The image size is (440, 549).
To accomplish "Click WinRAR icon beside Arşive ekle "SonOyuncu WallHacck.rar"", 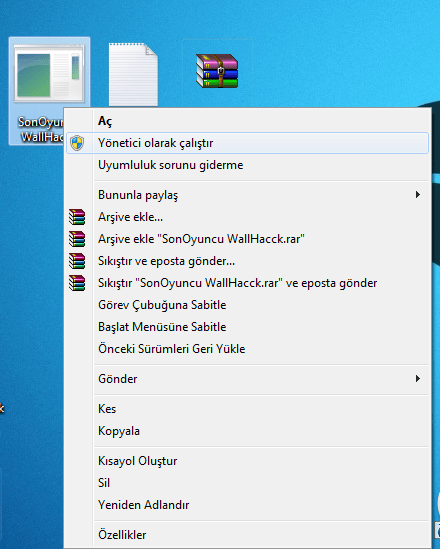I will (77, 239).
